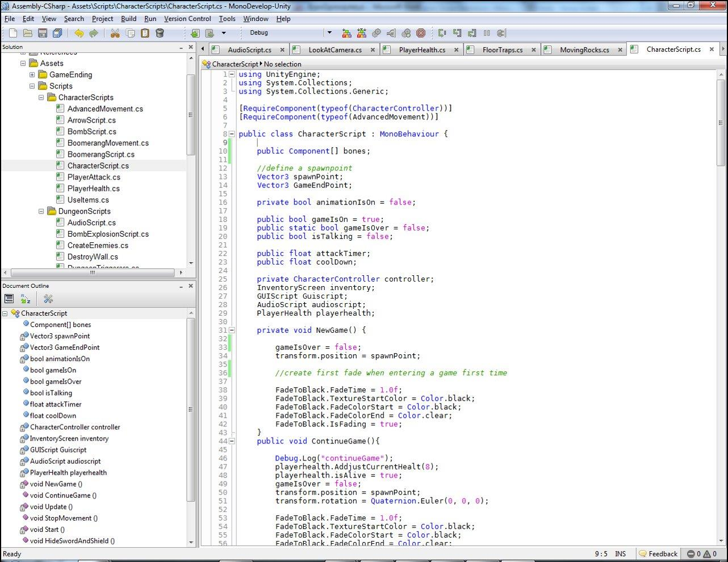The width and height of the screenshot is (728, 562).
Task: Fold the CharacterScript class code block
Action: (232, 134)
